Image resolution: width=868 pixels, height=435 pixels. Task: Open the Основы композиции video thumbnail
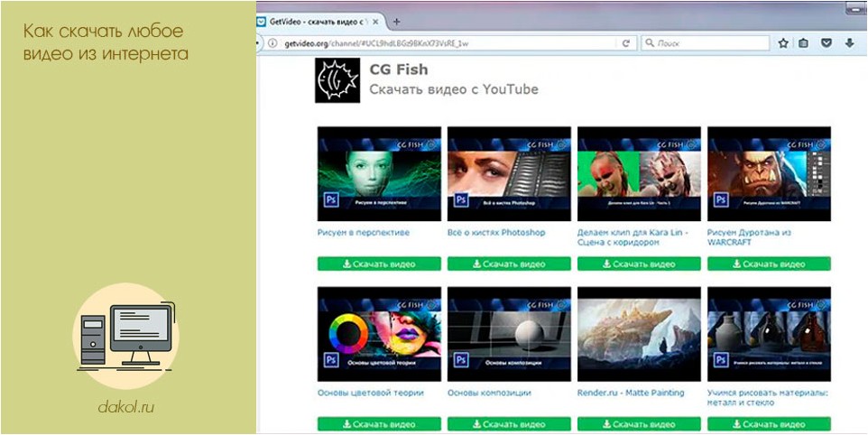509,334
